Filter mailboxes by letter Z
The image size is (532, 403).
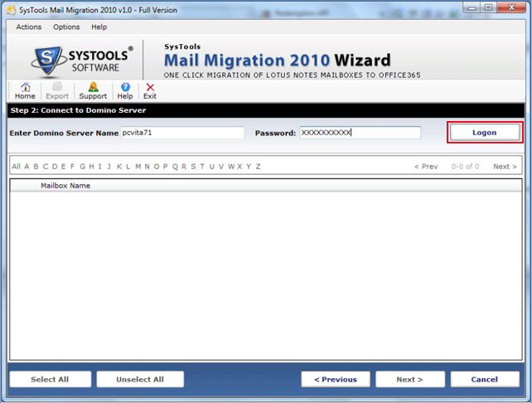click(x=259, y=167)
